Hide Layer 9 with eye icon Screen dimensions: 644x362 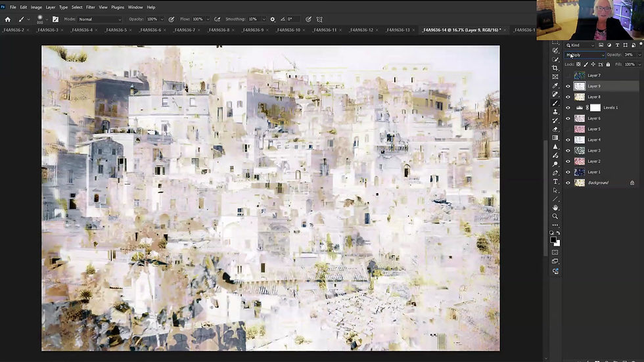click(x=568, y=86)
